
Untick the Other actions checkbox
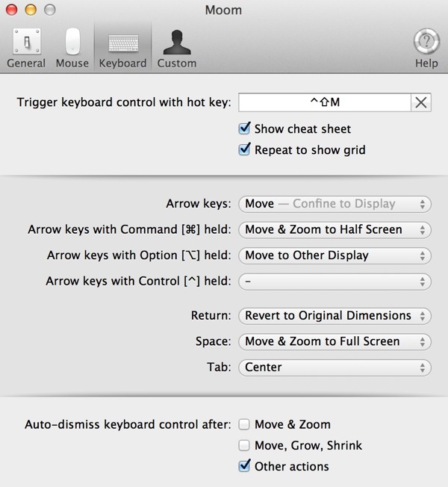(244, 466)
